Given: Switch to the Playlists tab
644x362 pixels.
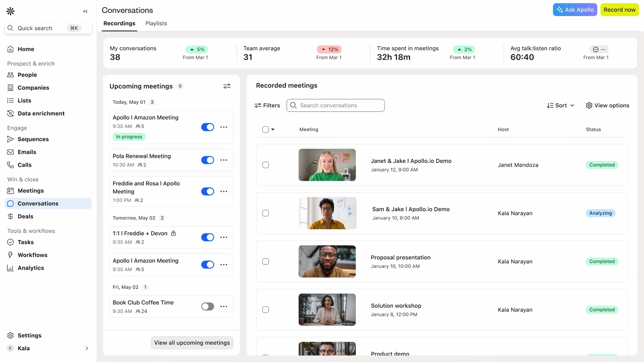Looking at the screenshot, I should 156,23.
